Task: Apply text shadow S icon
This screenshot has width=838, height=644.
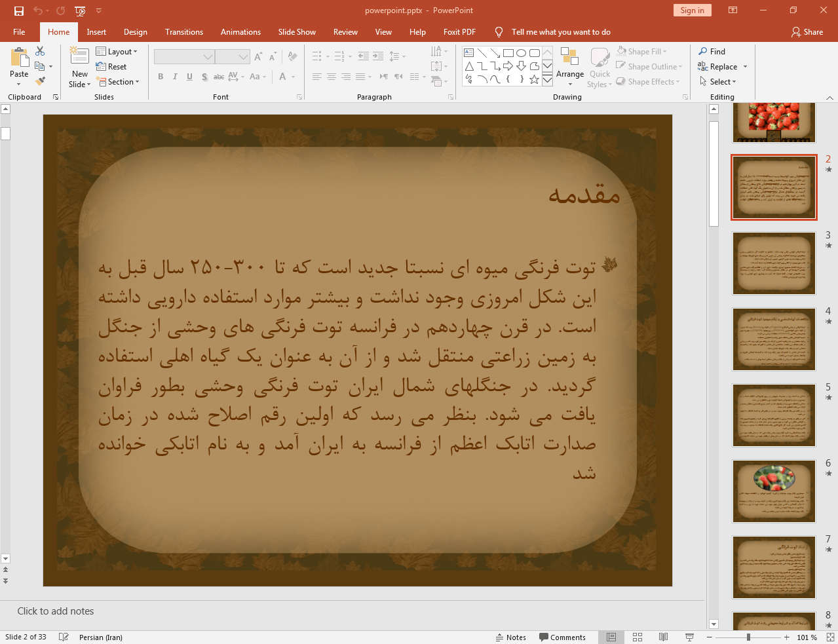Action: [204, 77]
